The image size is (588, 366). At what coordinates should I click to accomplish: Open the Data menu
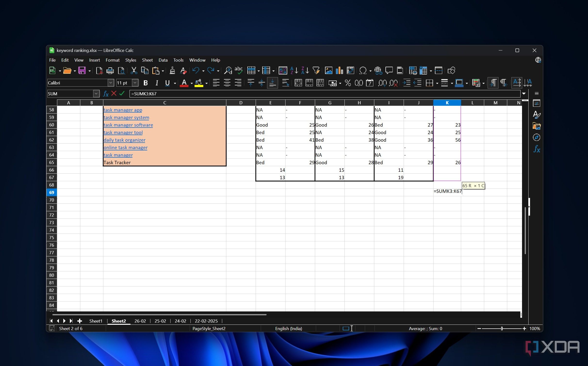[x=163, y=60]
